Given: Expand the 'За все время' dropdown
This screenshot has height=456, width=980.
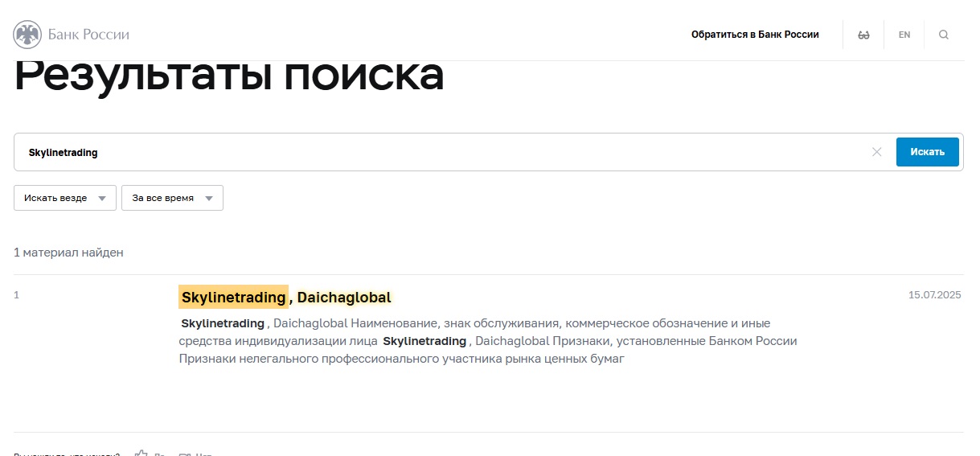Looking at the screenshot, I should [x=172, y=198].
